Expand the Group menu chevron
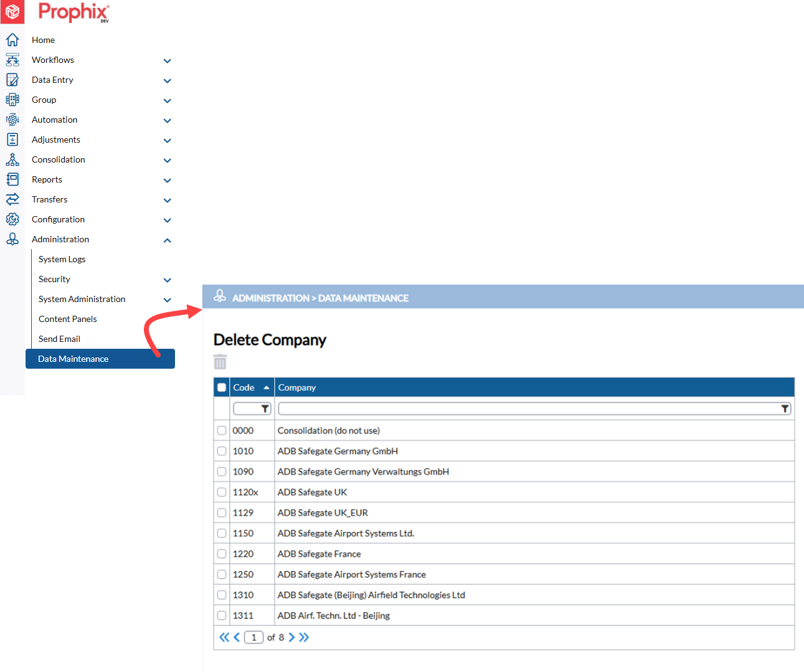 coord(167,101)
